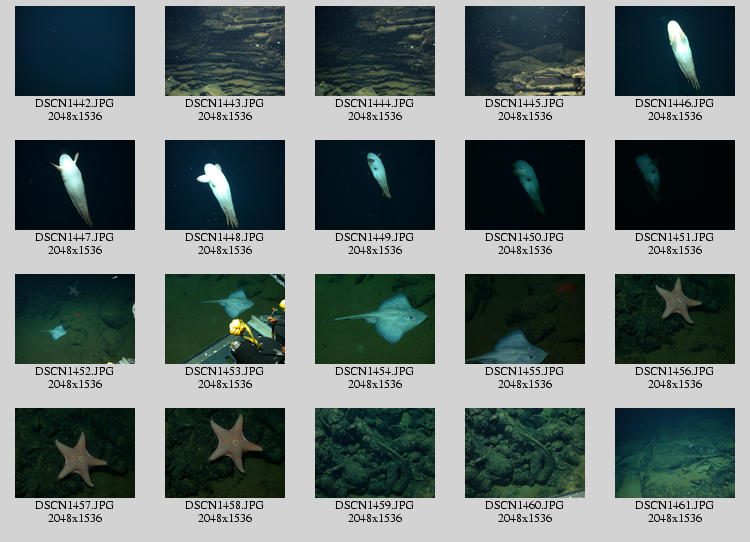Open the DSCN1442.JPG dark water thumbnail
Viewport: 750px width, 542px height.
(x=75, y=51)
